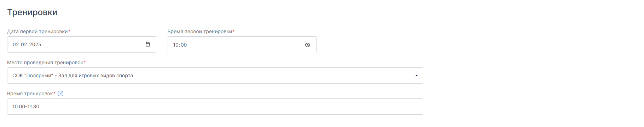Viewport: 644px width, 127px height.
Task: Select the month segment of date 02.02.2025
Action: click(24, 44)
